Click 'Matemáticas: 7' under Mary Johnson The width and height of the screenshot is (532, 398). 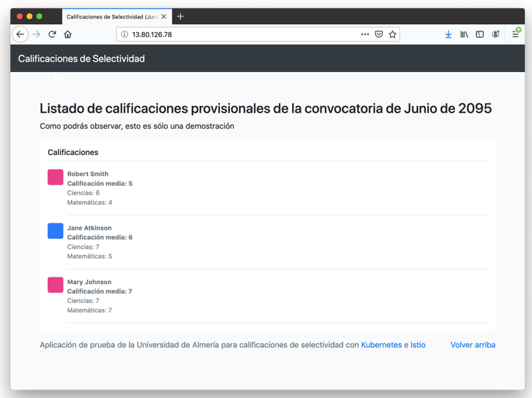90,310
